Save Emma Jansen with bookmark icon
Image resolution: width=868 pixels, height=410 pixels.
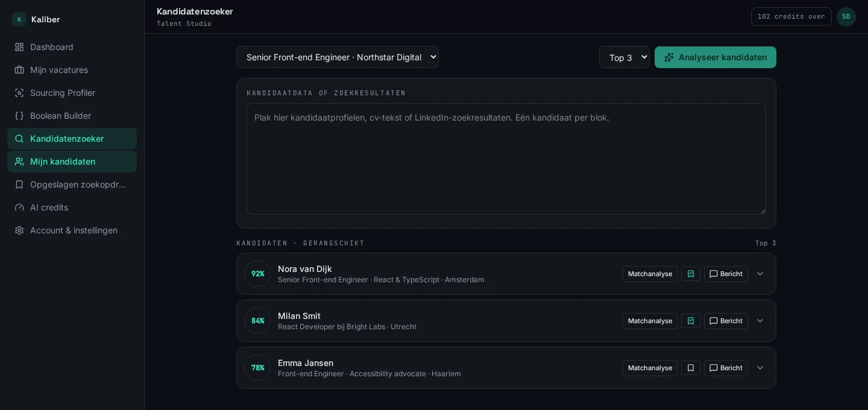point(691,368)
